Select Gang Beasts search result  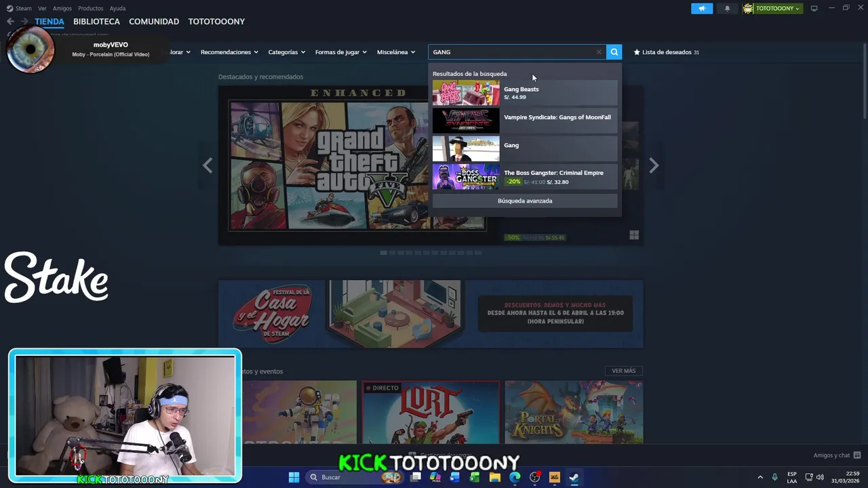point(525,93)
